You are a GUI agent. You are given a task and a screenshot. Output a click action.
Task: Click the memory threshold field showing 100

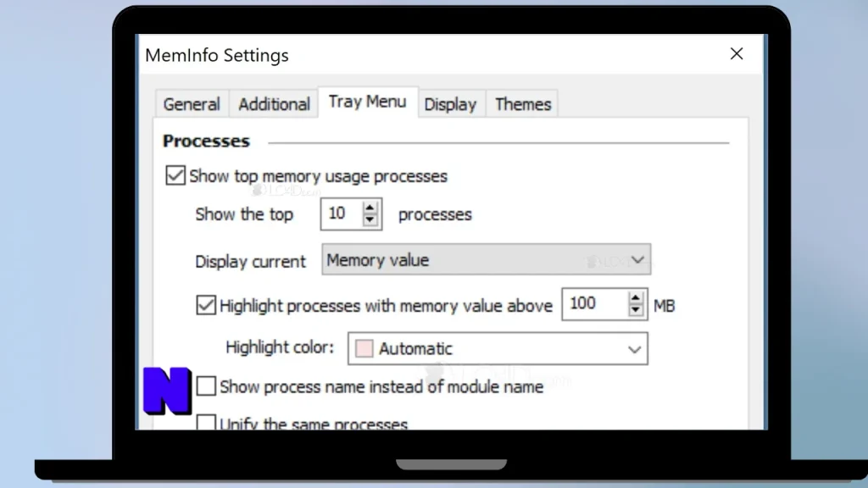click(595, 304)
